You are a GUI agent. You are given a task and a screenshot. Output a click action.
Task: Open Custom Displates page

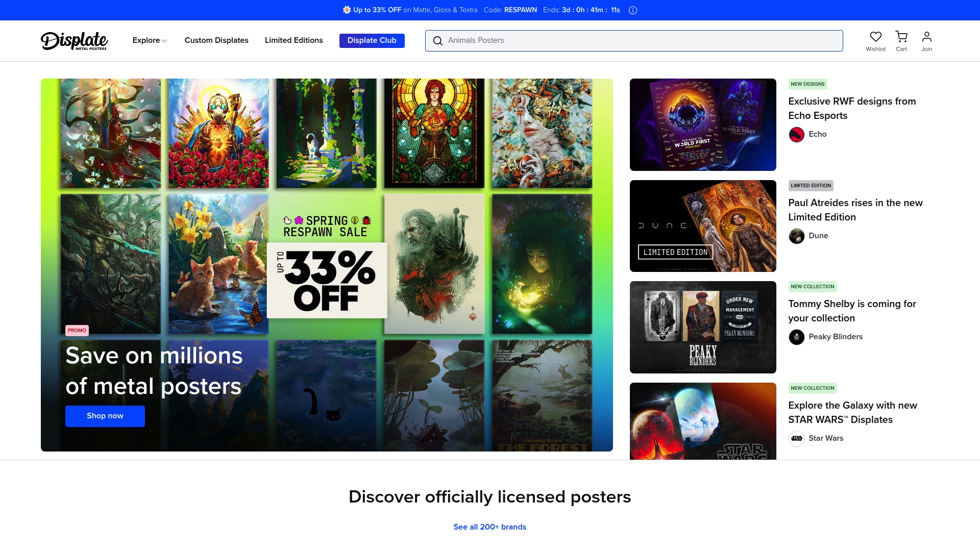click(216, 40)
